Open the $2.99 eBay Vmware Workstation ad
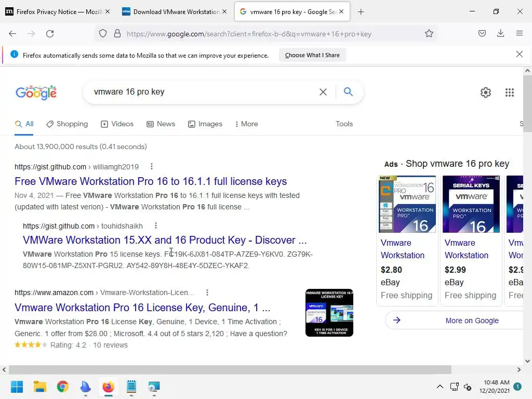This screenshot has width=532, height=399. click(x=471, y=241)
